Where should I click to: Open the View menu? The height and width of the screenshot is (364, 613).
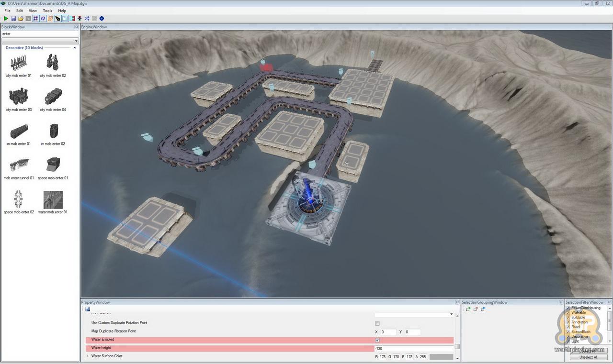tap(33, 11)
